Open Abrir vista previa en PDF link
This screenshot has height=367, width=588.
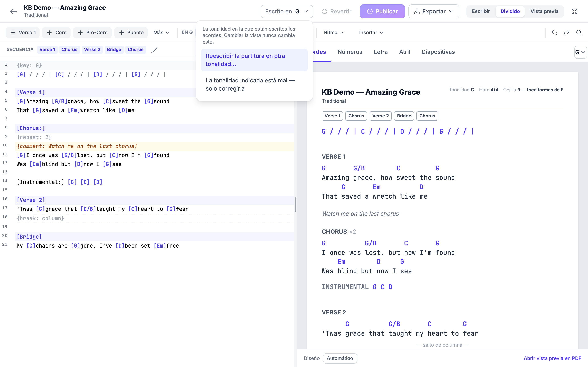[552, 358]
